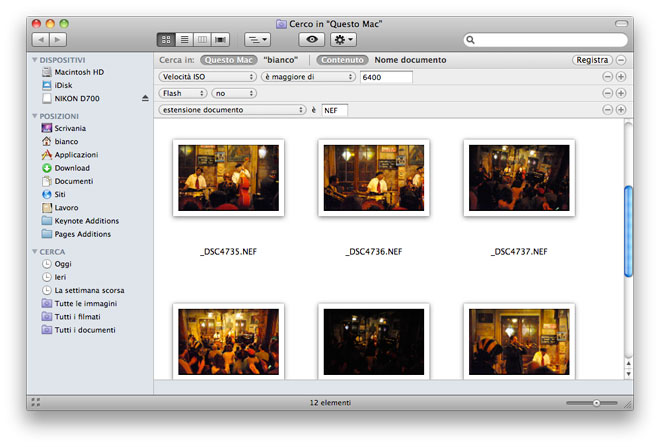The image size is (660, 447).
Task: Adjust the icon size slider
Action: (x=596, y=403)
